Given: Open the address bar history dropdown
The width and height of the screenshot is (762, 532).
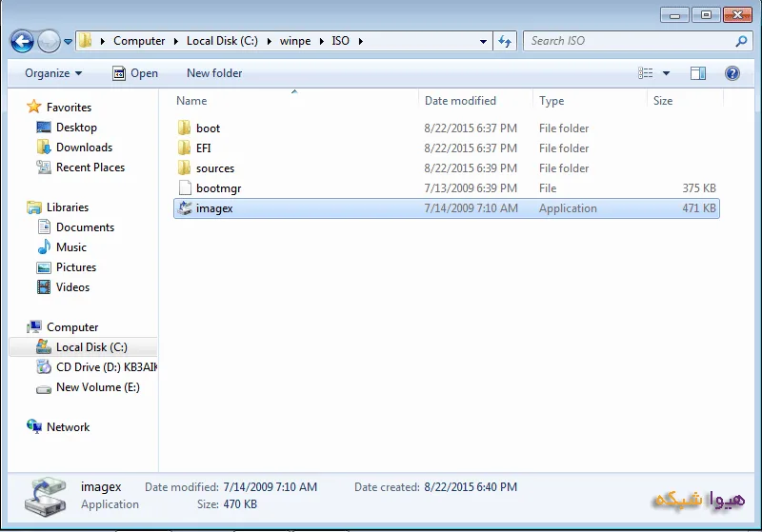Looking at the screenshot, I should coord(483,41).
